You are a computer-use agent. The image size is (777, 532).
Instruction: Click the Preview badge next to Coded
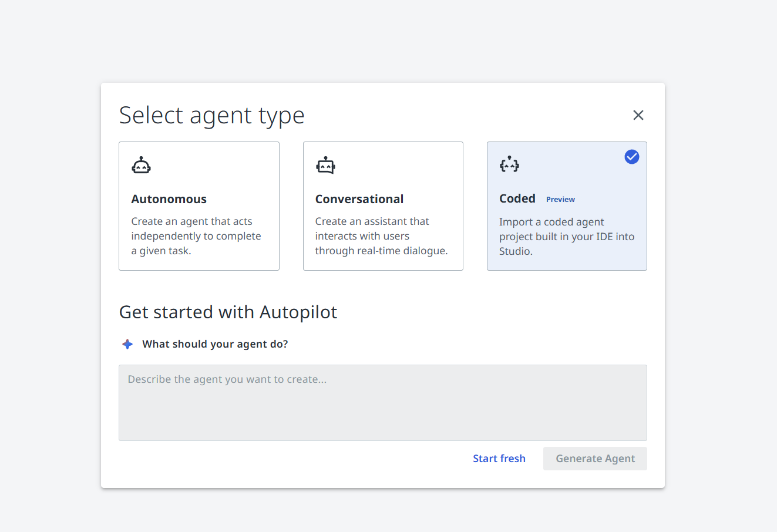tap(560, 200)
